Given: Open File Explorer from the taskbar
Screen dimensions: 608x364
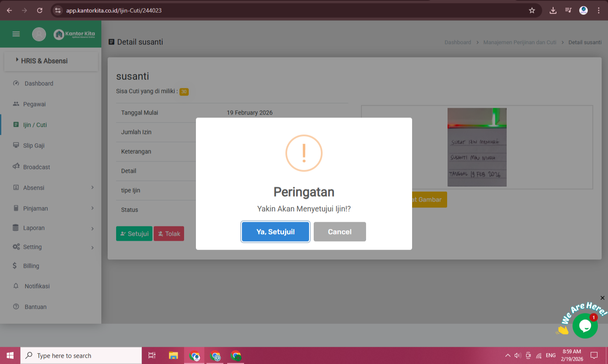Looking at the screenshot, I should [173, 356].
